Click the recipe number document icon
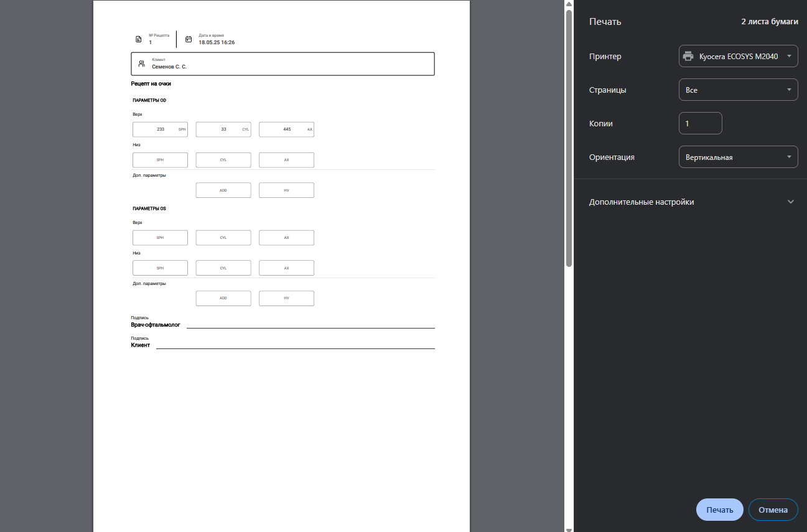This screenshot has width=807, height=532. point(139,39)
